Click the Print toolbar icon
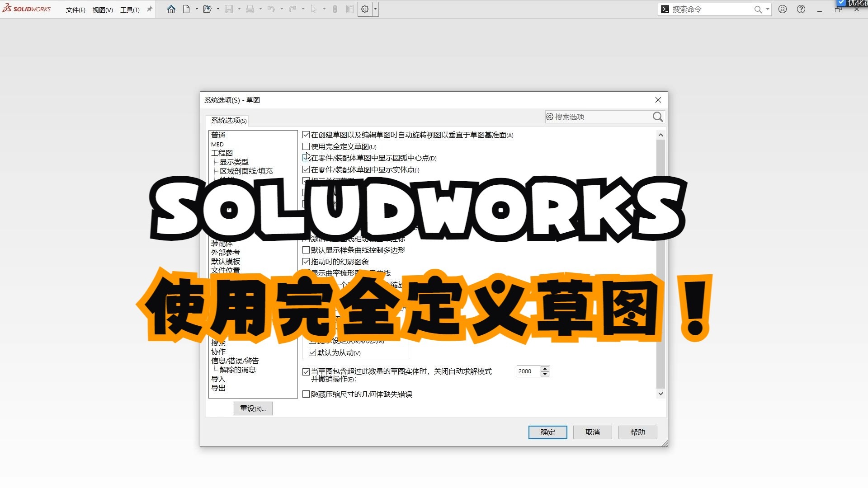Image resolution: width=868 pixels, height=488 pixels. [250, 9]
